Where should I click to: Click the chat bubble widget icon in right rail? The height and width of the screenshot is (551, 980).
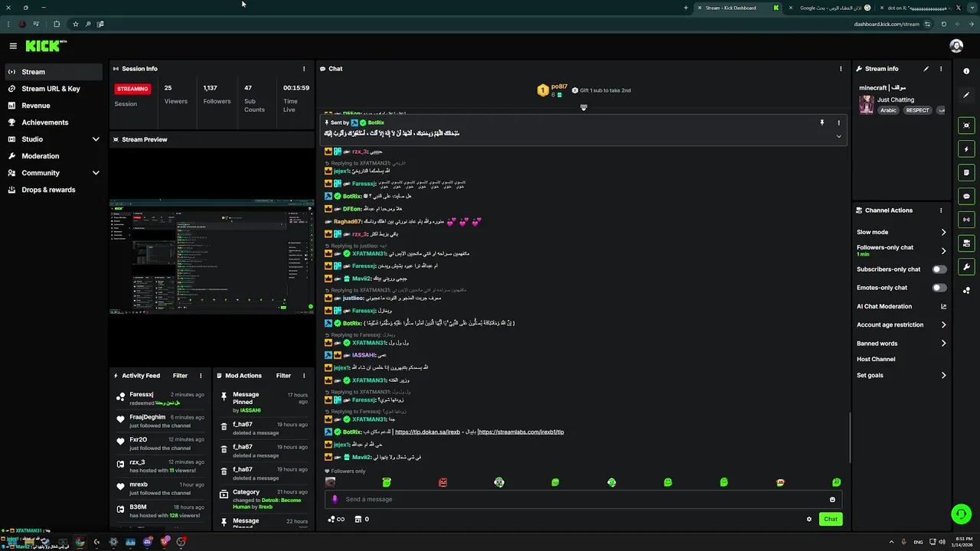pos(966,196)
